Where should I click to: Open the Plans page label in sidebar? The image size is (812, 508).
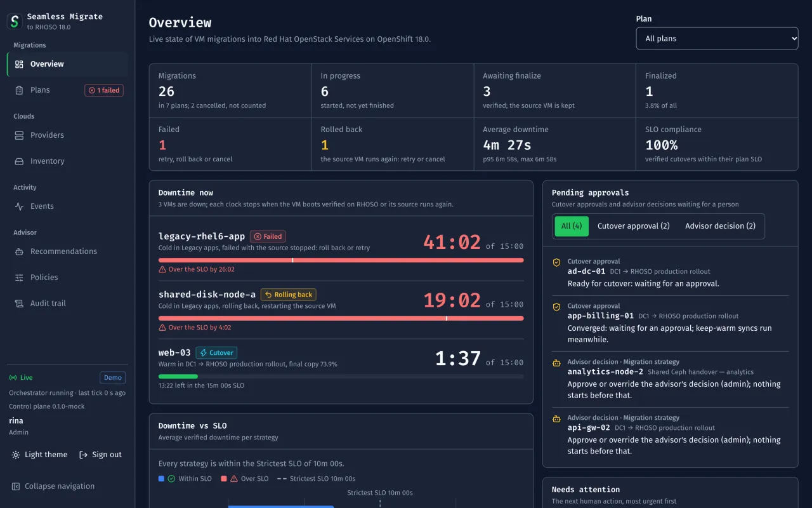pos(40,90)
